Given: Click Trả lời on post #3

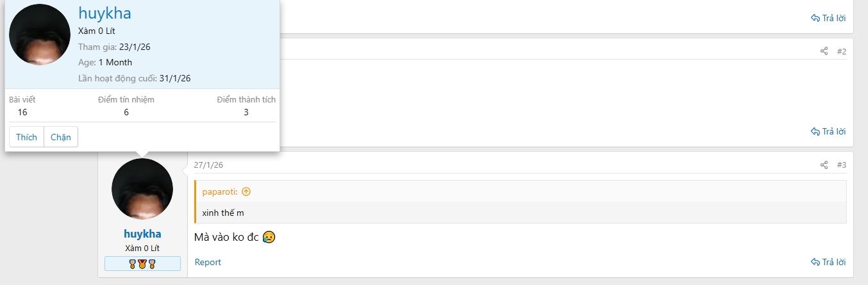Looking at the screenshot, I should click(x=828, y=262).
